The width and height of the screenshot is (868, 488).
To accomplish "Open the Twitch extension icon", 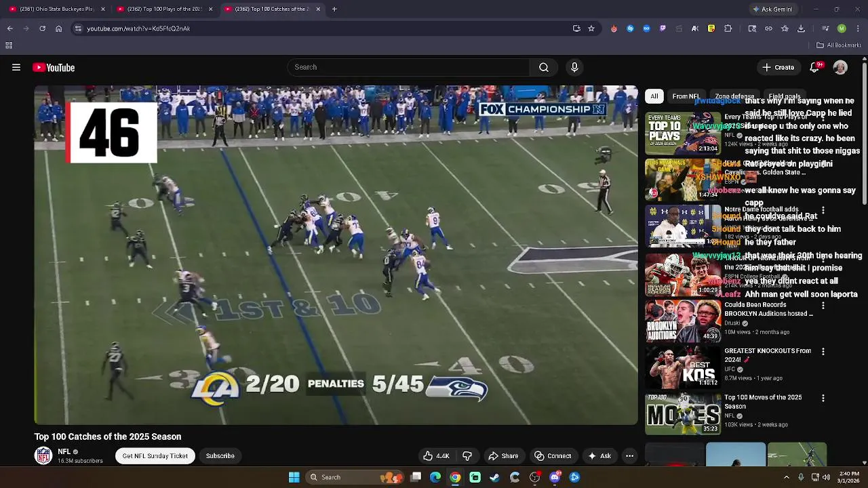I will (663, 28).
